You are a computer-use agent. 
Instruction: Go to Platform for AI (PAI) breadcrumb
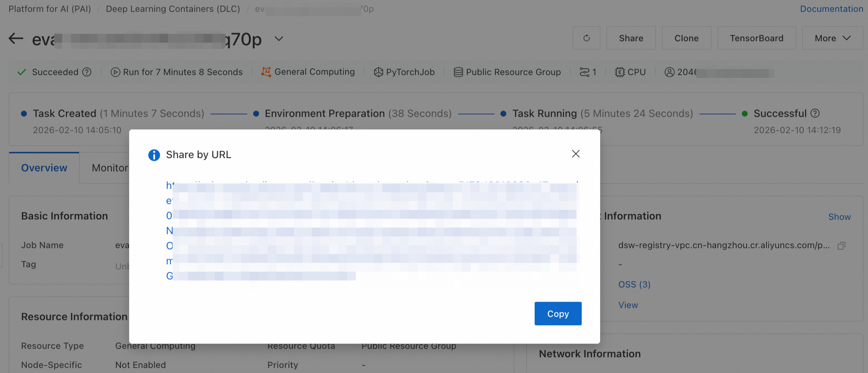(x=50, y=9)
